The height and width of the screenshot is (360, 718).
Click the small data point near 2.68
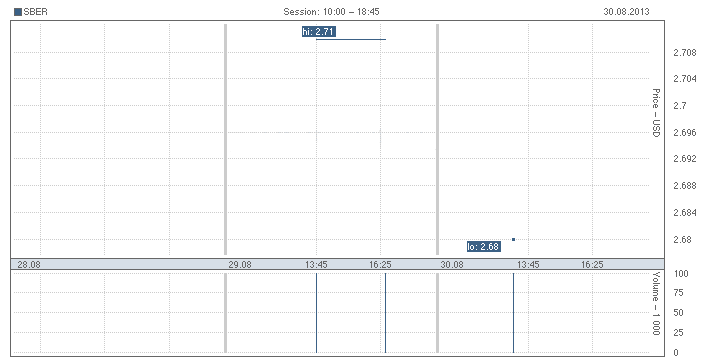[513, 239]
